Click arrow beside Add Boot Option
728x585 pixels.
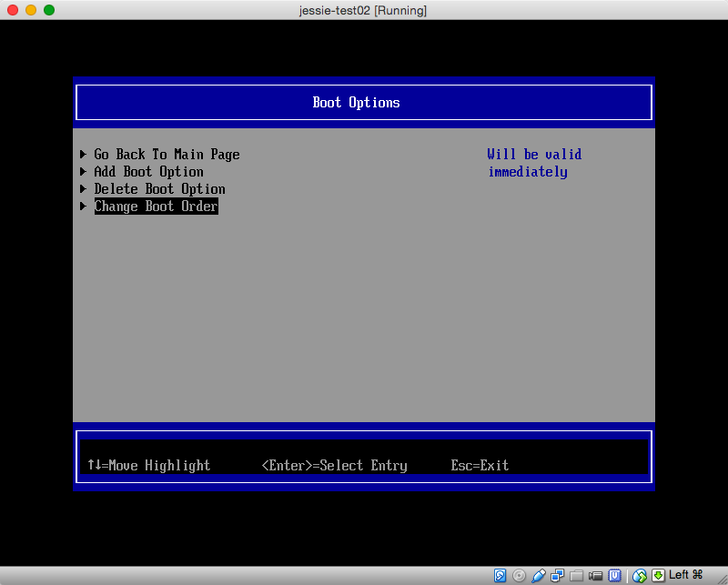(x=83, y=172)
